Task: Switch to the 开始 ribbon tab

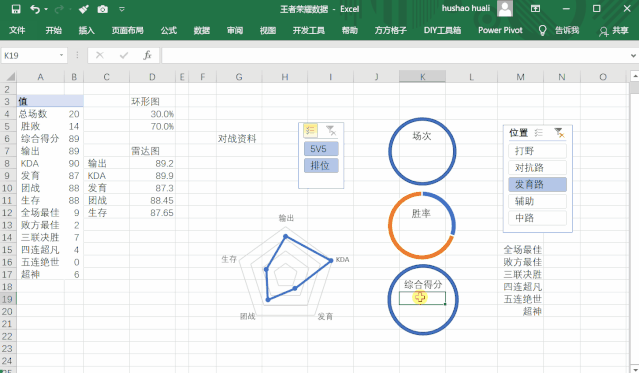Action: tap(53, 30)
